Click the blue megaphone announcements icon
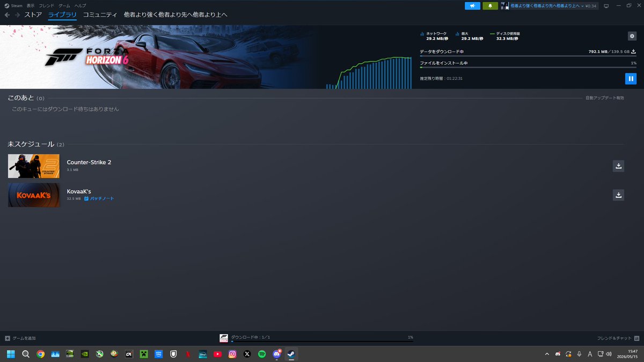This screenshot has width=644, height=362. tap(472, 6)
